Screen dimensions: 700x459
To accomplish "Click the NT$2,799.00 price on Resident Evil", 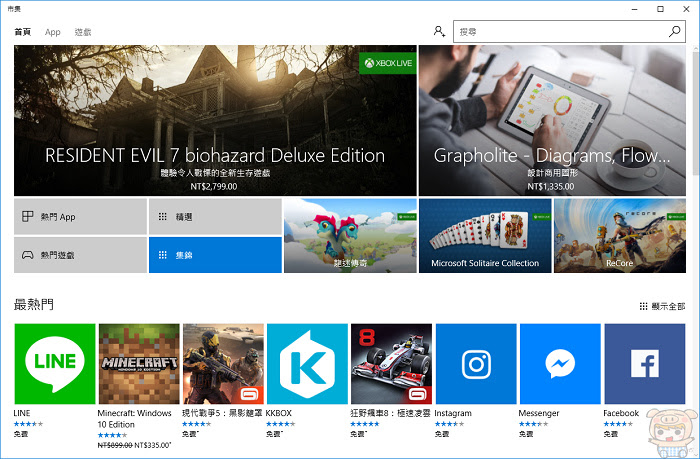I will click(214, 186).
